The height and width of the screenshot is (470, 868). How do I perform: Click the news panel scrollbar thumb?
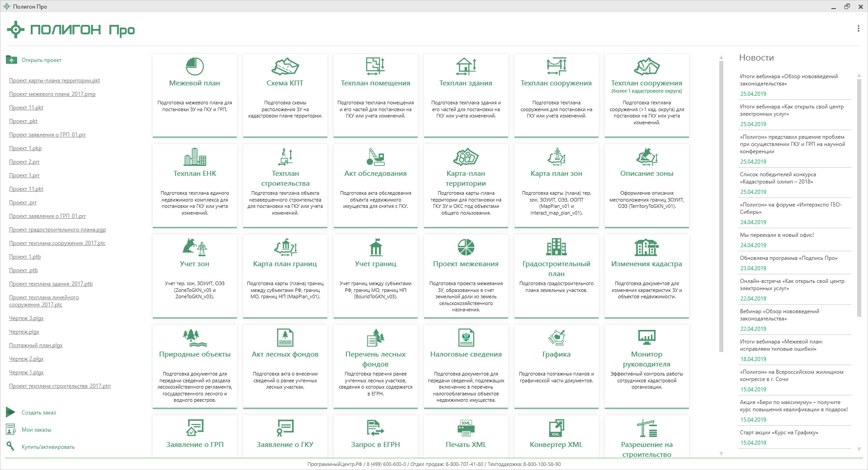tap(859, 197)
